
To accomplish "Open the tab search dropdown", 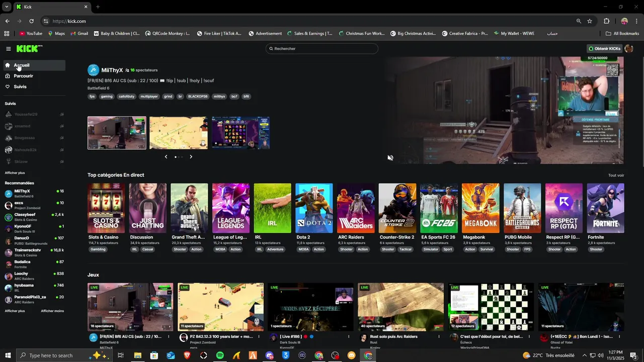I will (7, 7).
